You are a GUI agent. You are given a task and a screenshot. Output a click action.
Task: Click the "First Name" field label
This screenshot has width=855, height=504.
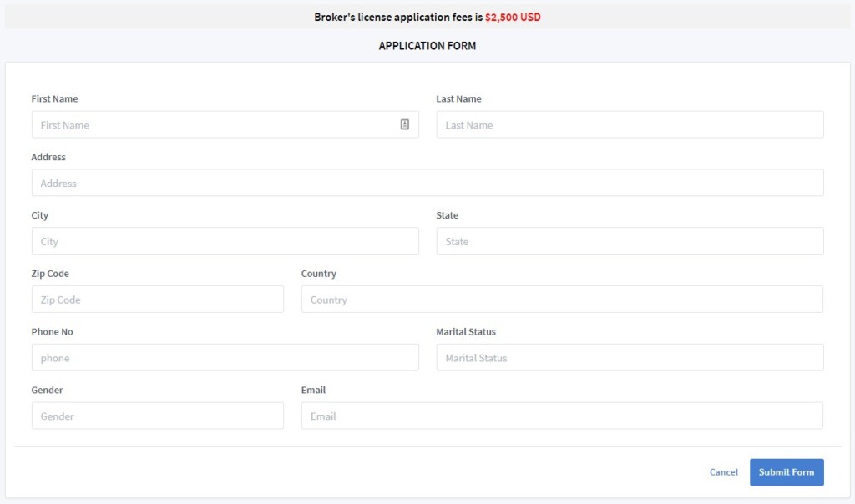[54, 98]
